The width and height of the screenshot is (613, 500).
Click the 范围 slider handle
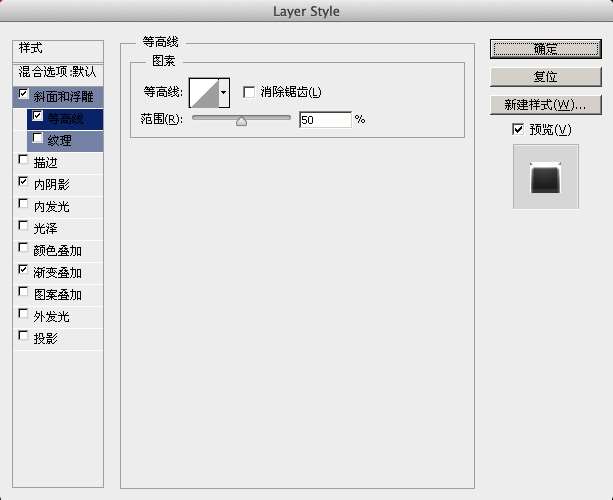pos(242,122)
